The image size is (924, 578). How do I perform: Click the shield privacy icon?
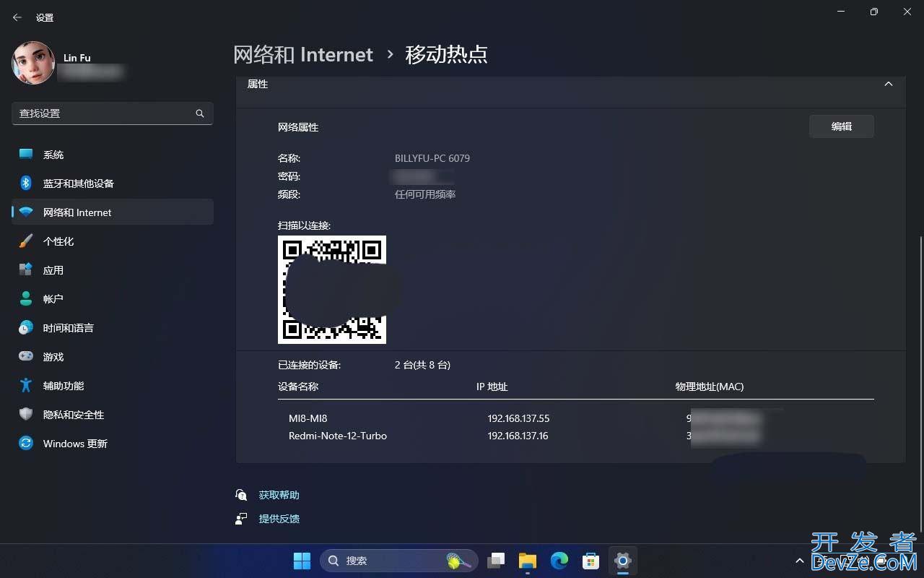(x=26, y=415)
